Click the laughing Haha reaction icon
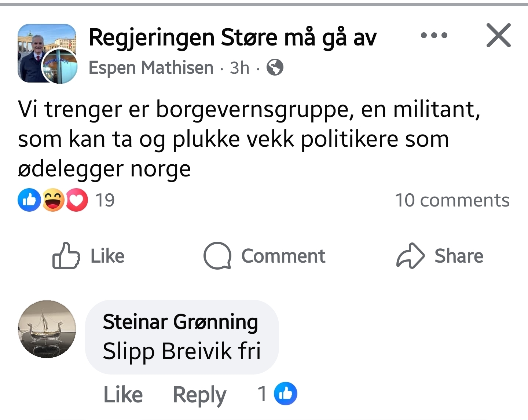The image size is (528, 420). pyautogui.click(x=54, y=200)
